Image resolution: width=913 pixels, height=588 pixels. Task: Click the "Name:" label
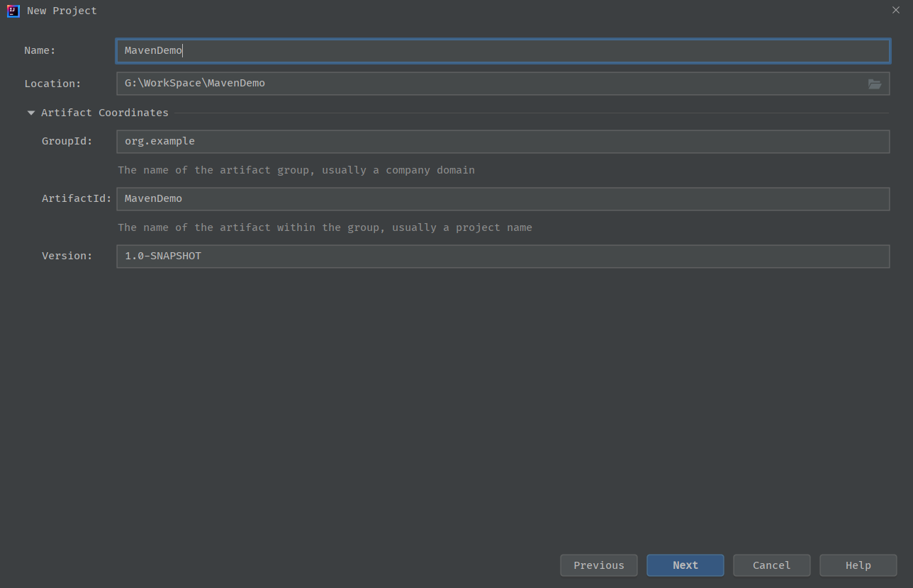pyautogui.click(x=40, y=51)
